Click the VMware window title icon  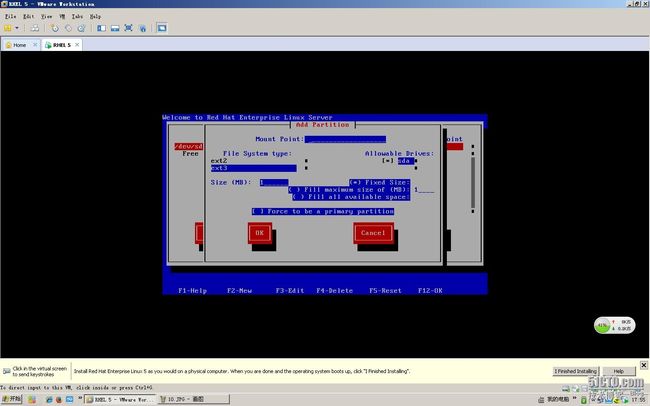(4, 4)
